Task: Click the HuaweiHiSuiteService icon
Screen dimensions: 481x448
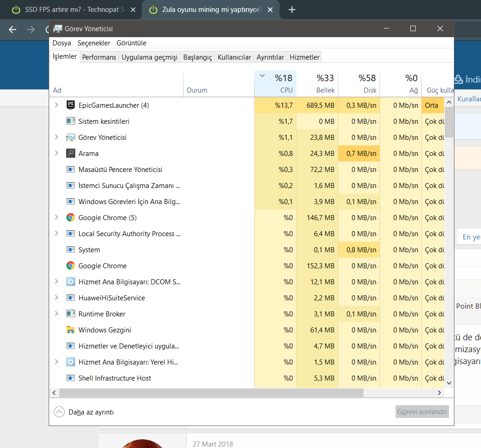Action: click(71, 298)
